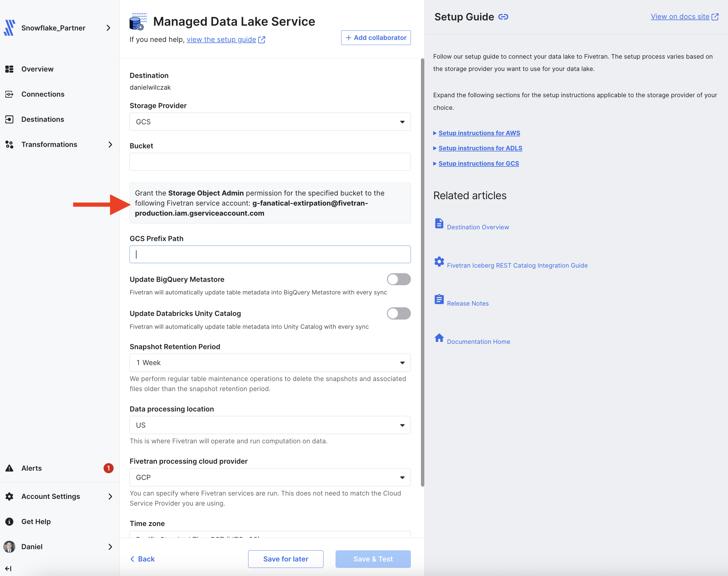Open the Storage Provider dropdown

(270, 122)
